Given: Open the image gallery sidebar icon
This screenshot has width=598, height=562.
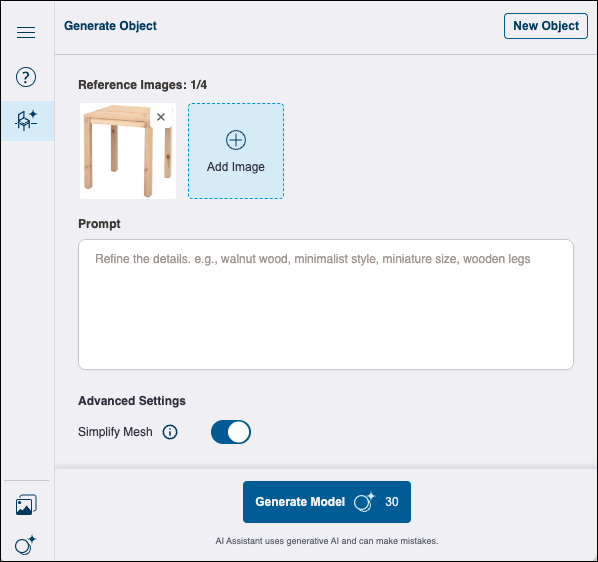Looking at the screenshot, I should (26, 505).
